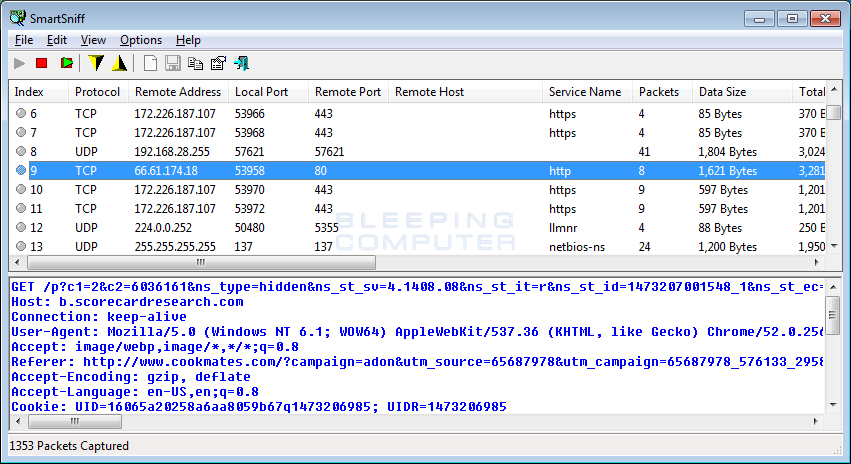Stop capture with the red square icon
This screenshot has width=851, height=464.
(x=41, y=63)
